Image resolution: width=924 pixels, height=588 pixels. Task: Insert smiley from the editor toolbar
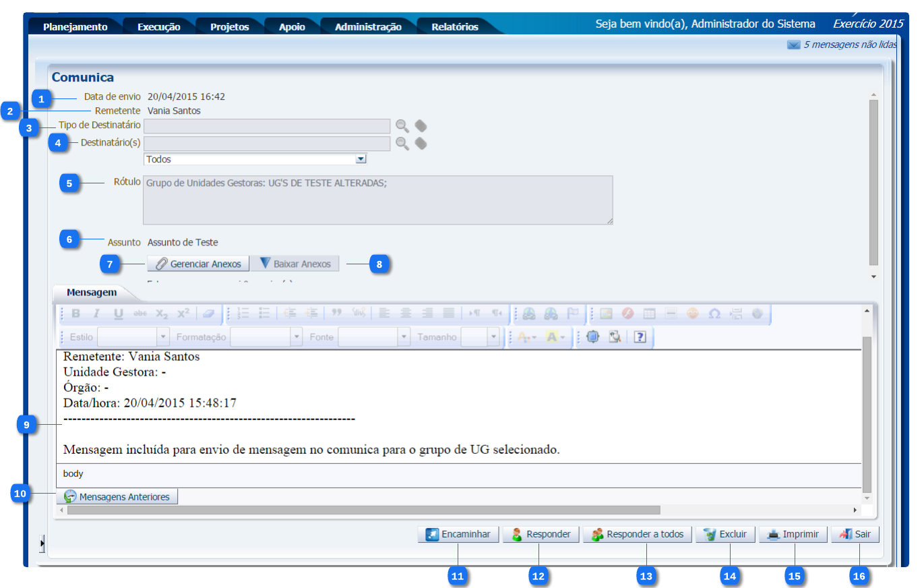click(x=693, y=314)
